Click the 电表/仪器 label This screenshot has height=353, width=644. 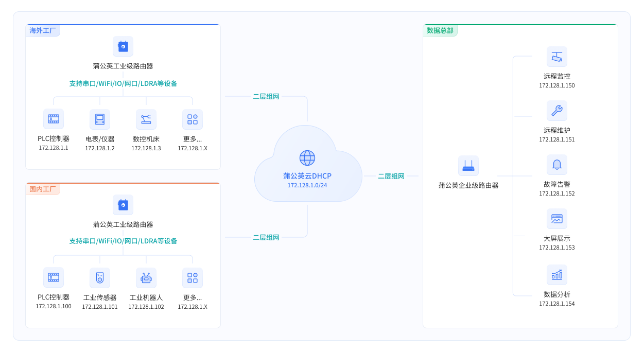pos(100,139)
